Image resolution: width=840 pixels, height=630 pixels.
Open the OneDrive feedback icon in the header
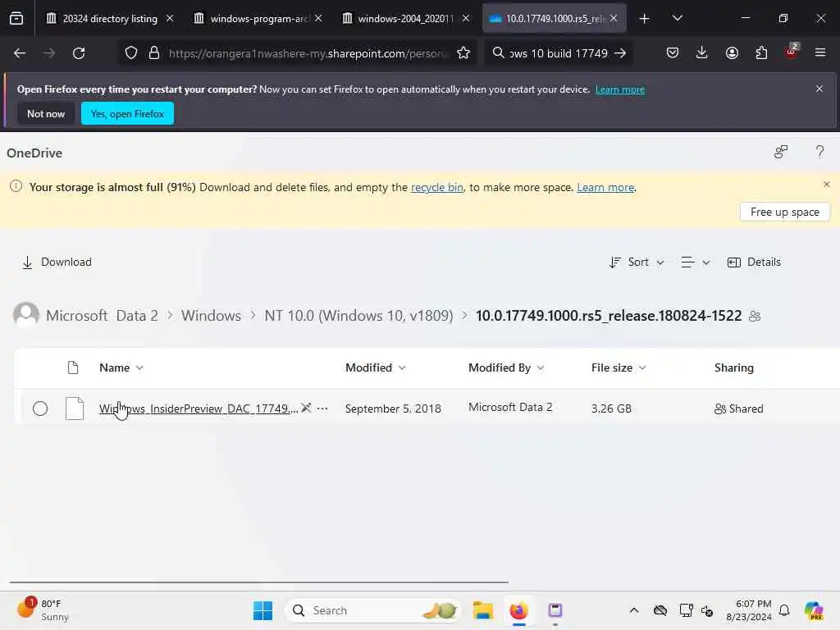coord(781,152)
